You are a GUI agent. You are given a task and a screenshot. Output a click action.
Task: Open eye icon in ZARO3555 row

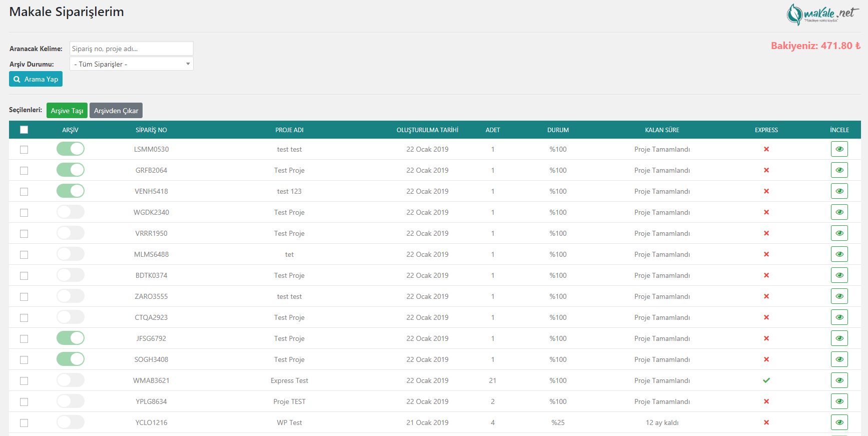tap(839, 296)
